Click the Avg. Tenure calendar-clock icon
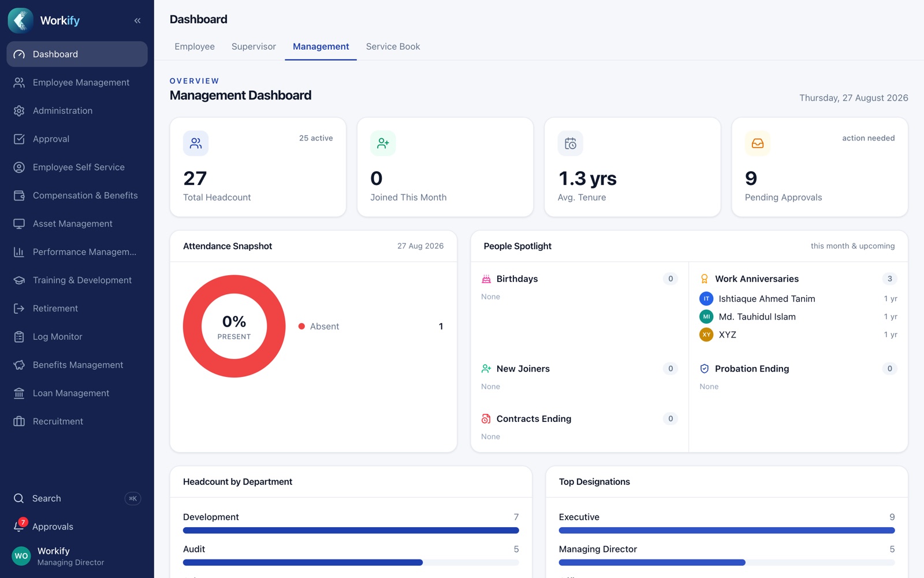 (x=570, y=143)
